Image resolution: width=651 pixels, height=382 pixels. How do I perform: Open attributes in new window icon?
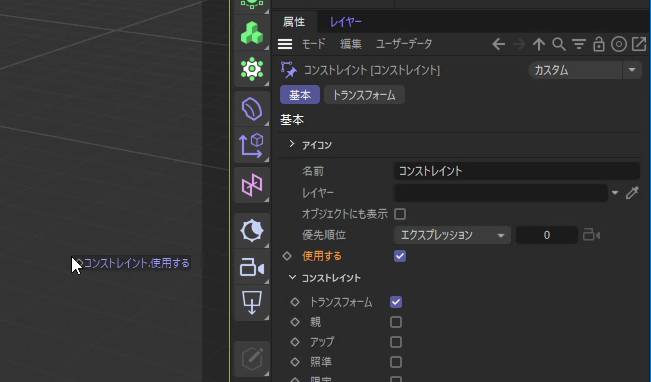coord(639,44)
